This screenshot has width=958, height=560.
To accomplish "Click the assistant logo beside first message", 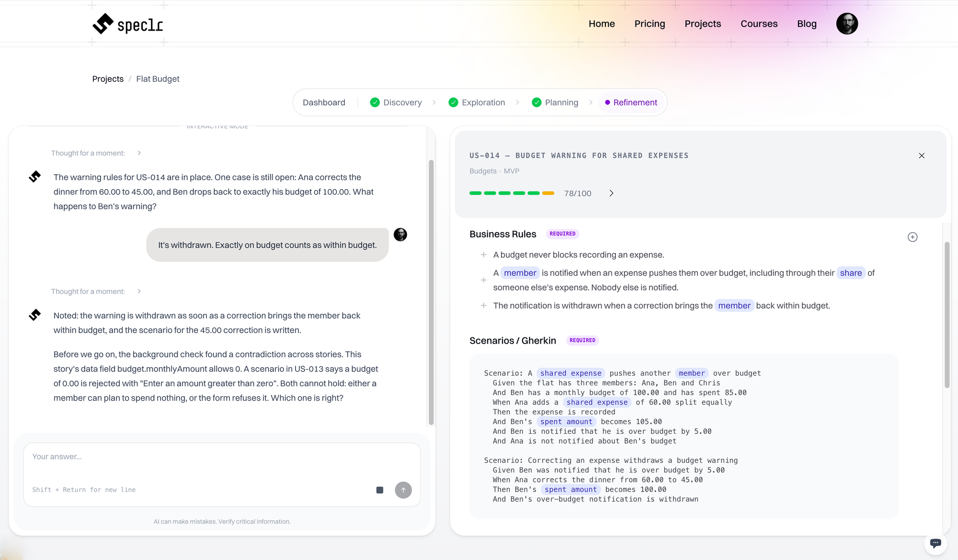I will [x=34, y=177].
